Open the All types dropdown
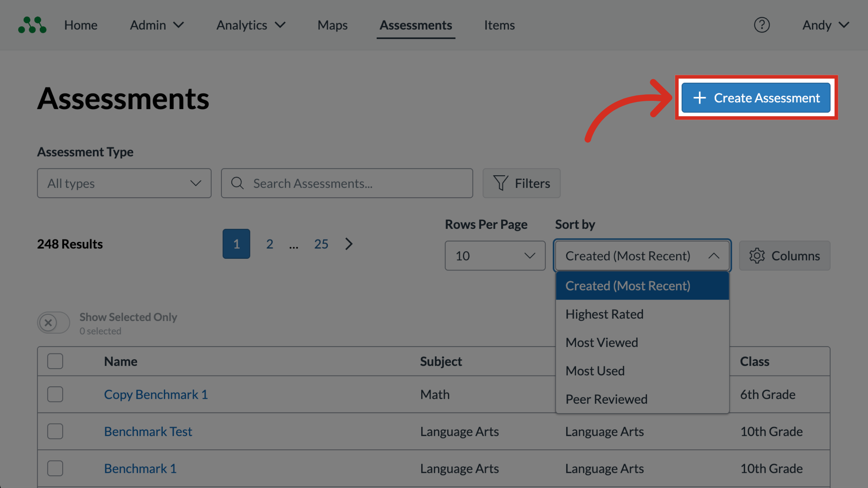 (x=124, y=183)
